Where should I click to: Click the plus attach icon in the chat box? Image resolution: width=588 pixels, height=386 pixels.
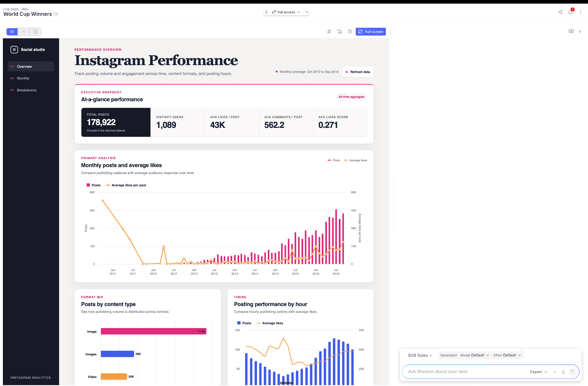coord(555,372)
